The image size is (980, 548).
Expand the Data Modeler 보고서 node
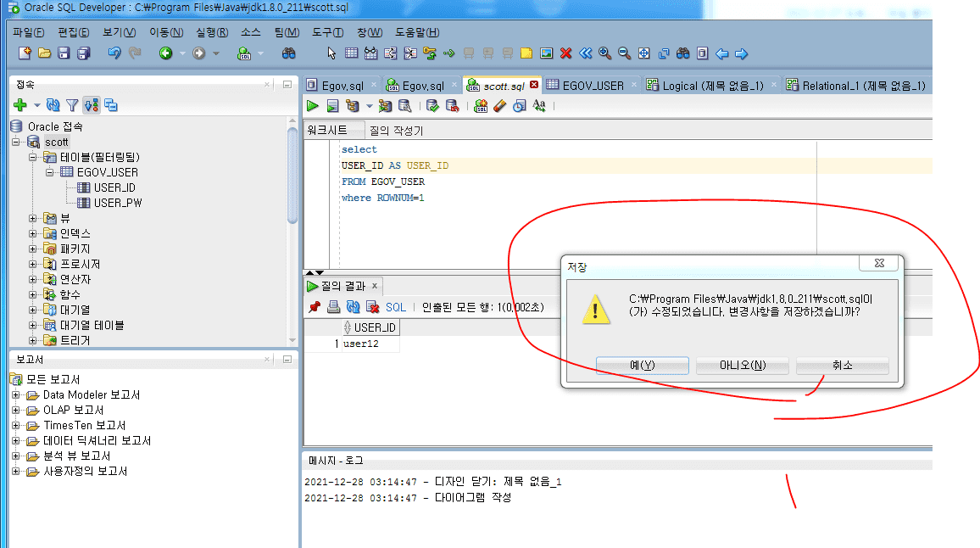[x=15, y=394]
